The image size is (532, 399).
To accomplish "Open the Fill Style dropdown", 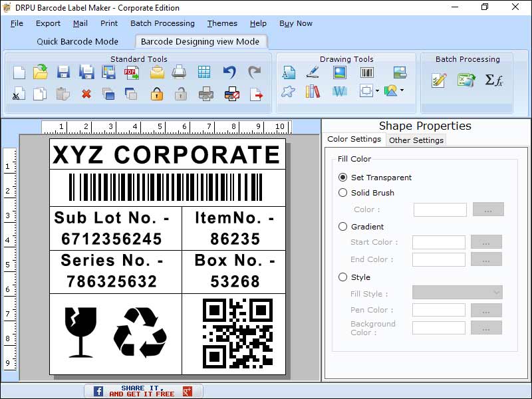I will coord(457,293).
